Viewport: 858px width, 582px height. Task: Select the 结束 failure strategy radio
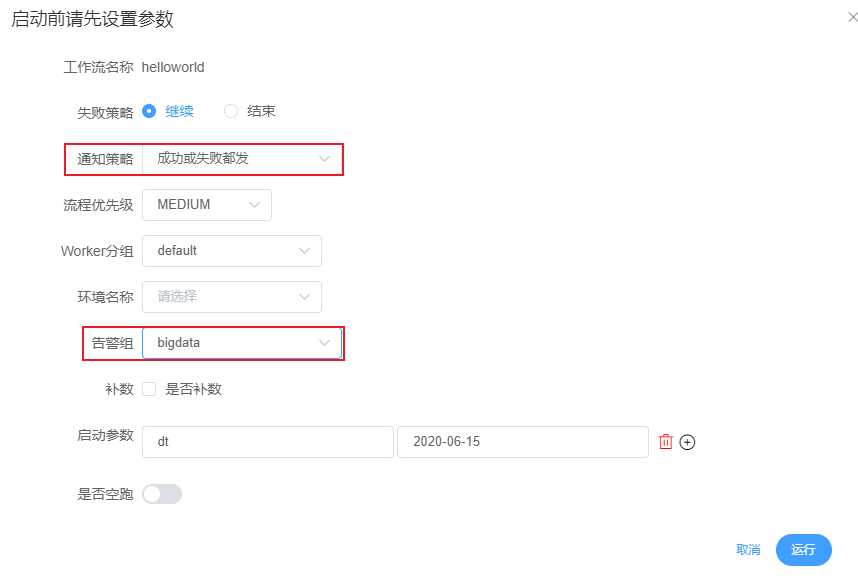click(231, 111)
